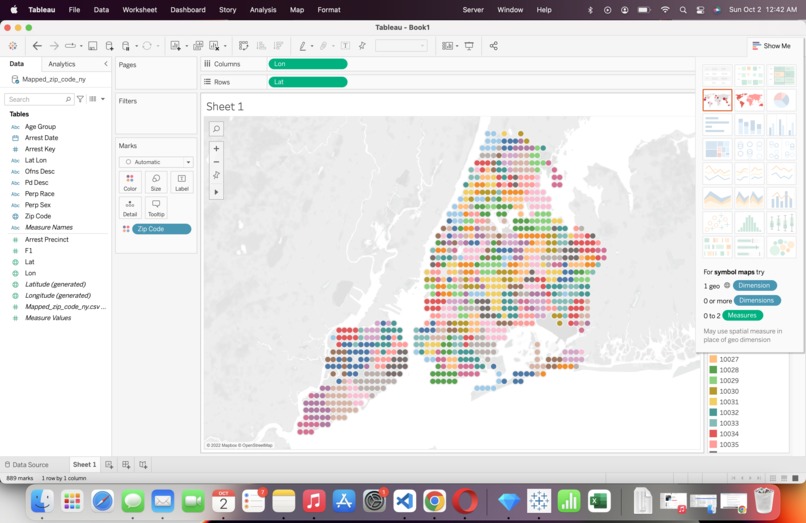This screenshot has height=523, width=806.
Task: Select the Perp Race field
Action: [39, 194]
